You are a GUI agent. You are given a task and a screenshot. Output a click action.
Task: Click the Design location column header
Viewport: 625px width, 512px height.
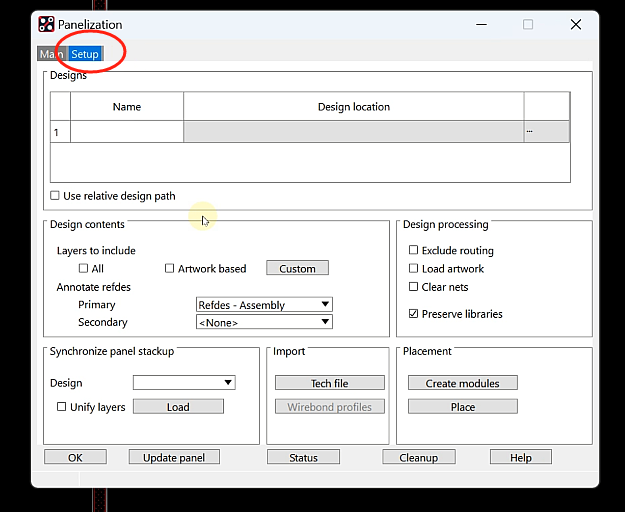pos(354,106)
